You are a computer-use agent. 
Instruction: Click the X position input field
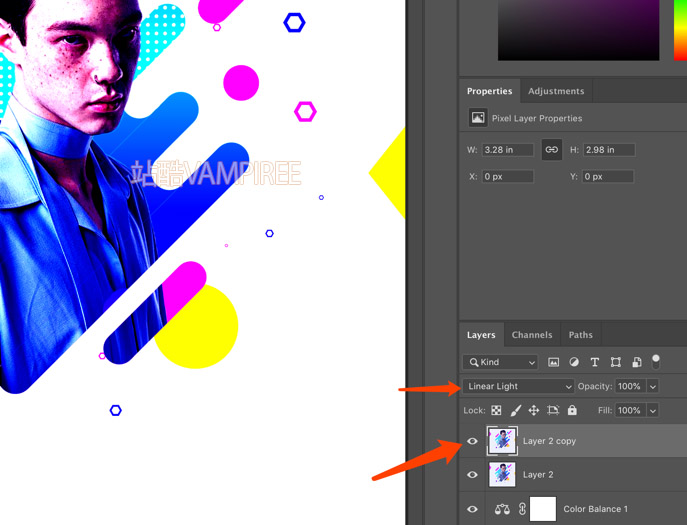507,176
